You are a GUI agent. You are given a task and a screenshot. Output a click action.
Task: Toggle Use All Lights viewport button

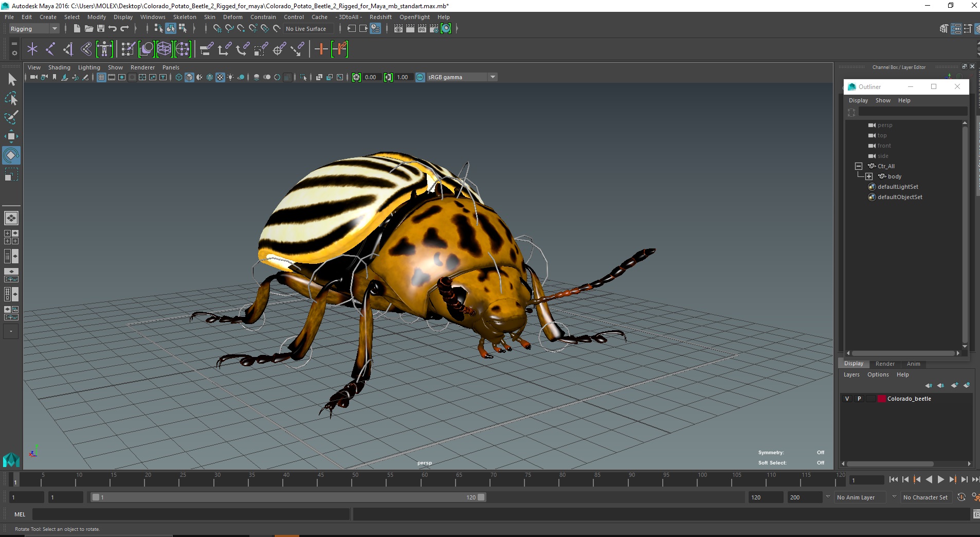click(230, 77)
